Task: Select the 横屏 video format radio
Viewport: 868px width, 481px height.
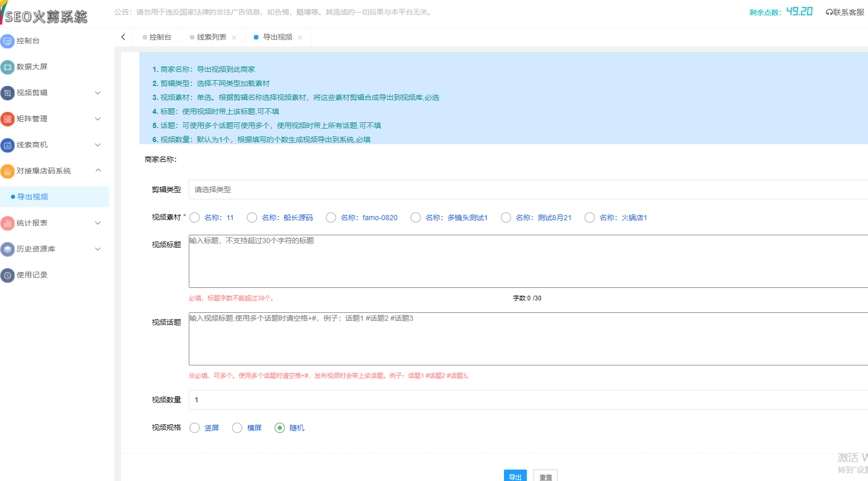Action: pyautogui.click(x=237, y=428)
